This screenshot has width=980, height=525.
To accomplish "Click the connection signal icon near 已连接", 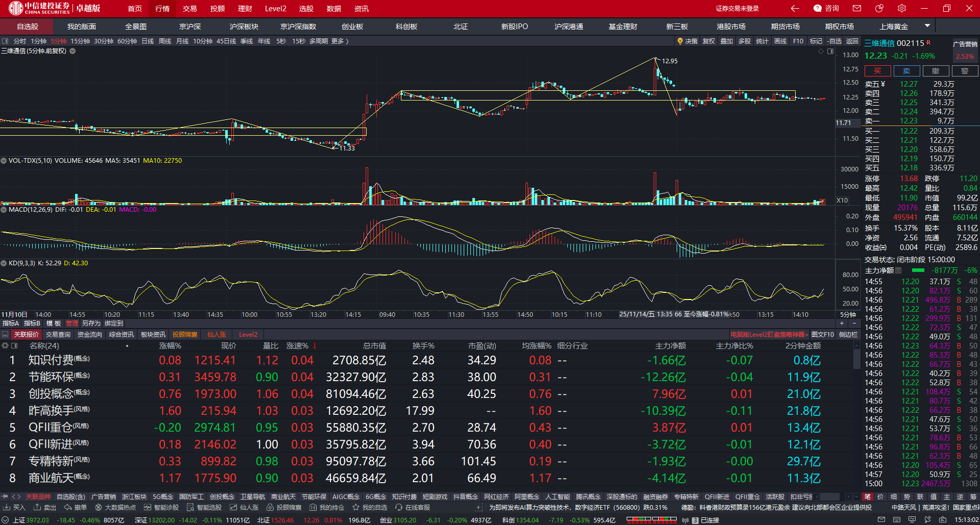I will tap(685, 520).
